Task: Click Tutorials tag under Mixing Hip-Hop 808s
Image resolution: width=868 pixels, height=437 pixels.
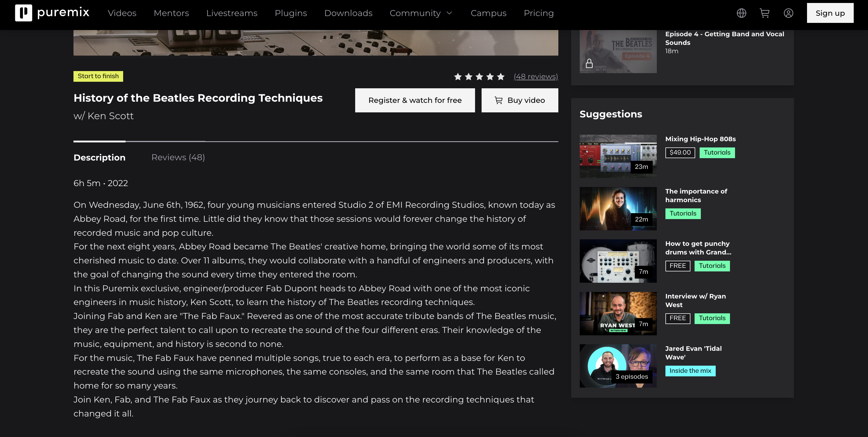Action: pyautogui.click(x=717, y=153)
